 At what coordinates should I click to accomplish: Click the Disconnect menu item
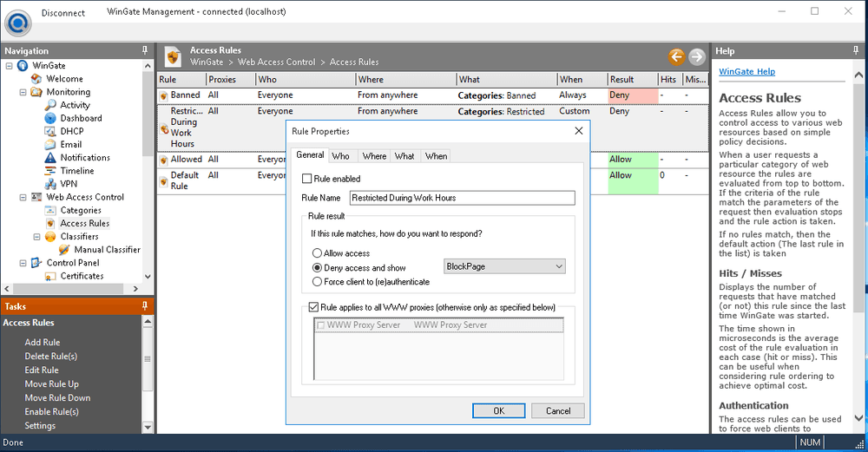(x=63, y=13)
